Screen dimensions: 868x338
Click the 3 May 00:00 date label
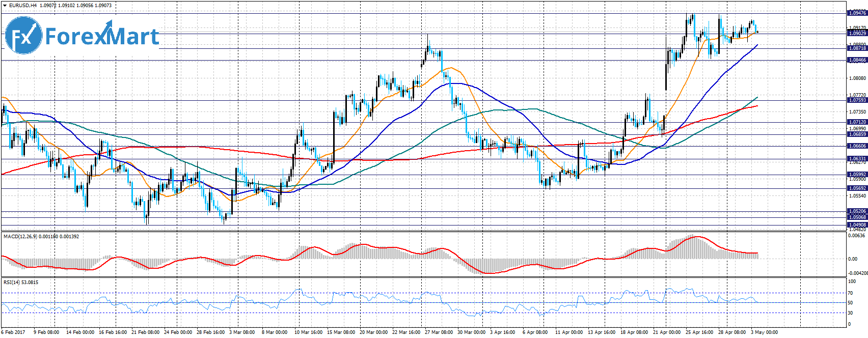point(764,332)
